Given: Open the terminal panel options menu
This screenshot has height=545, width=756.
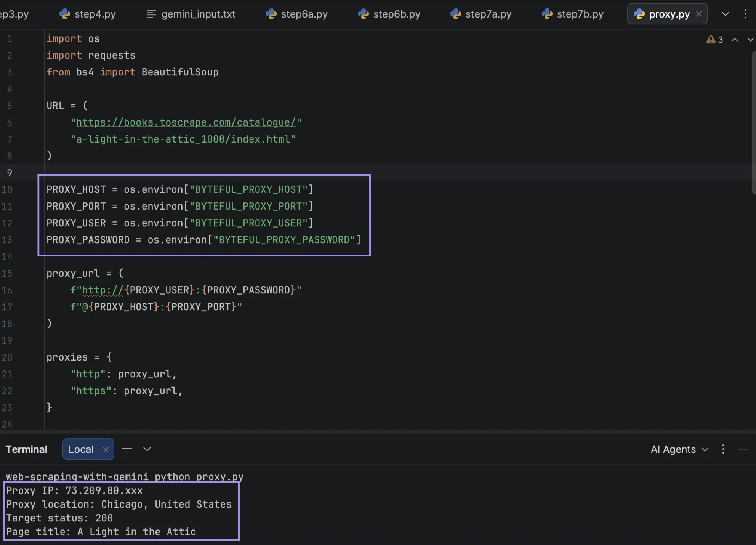Looking at the screenshot, I should click(723, 449).
